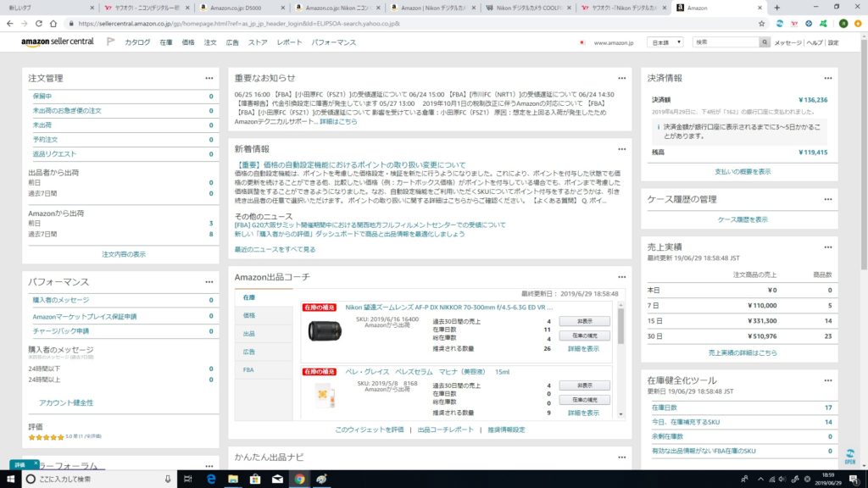Select the 在庫 tab in 出品コーチ
The width and height of the screenshot is (868, 488).
click(264, 297)
